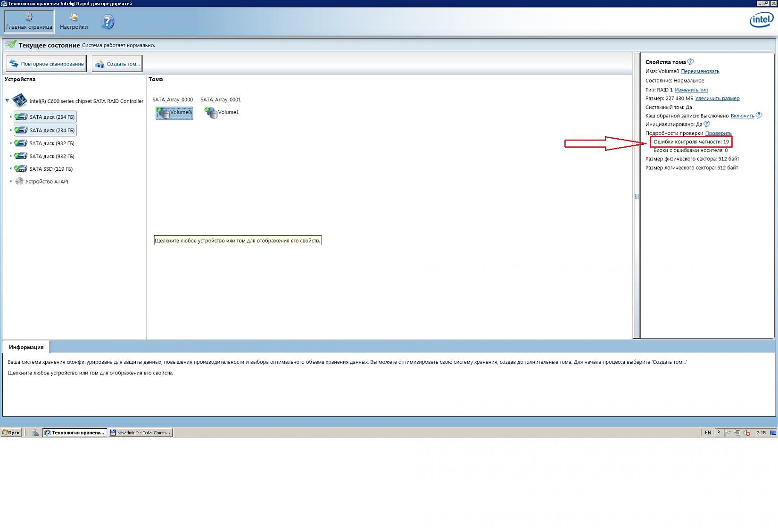
Task: Collapse the Intel C600 SATA RAID Controller tree
Action: 7,100
